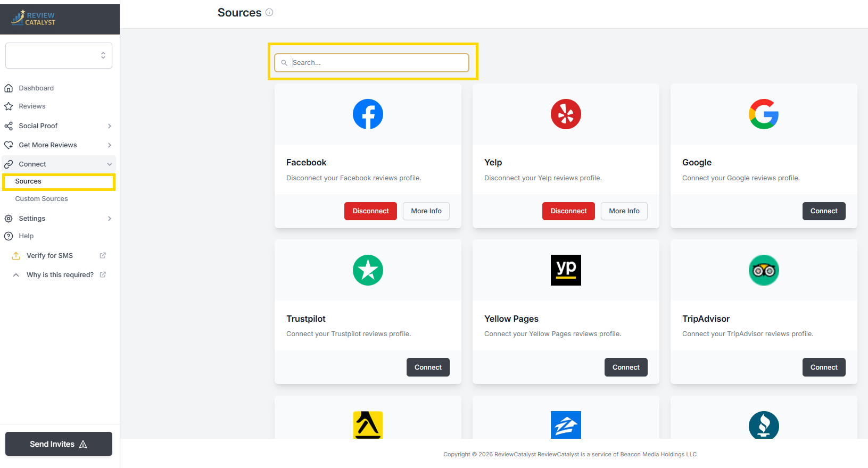This screenshot has height=468, width=868.
Task: Disconnect the Facebook reviews profile
Action: point(370,211)
